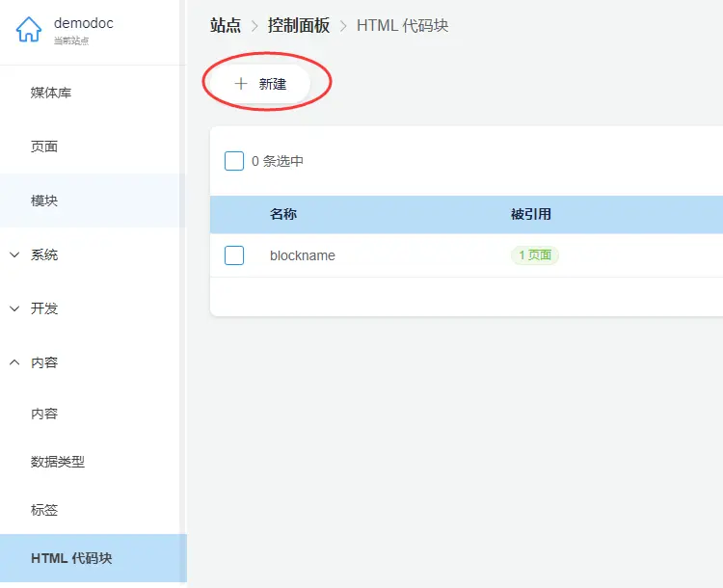Screen dimensions: 723x588
Task: Tick the select-all checkbox next to 0 条选中
Action: pos(234,161)
